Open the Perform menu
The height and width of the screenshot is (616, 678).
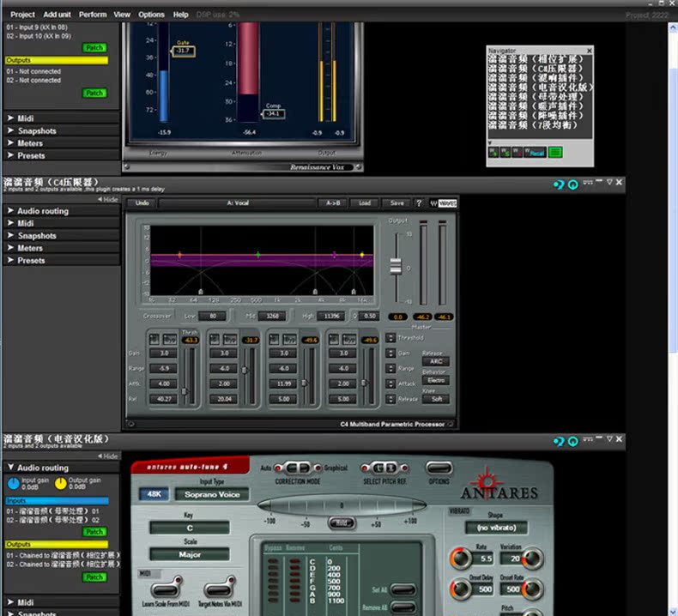[x=93, y=15]
